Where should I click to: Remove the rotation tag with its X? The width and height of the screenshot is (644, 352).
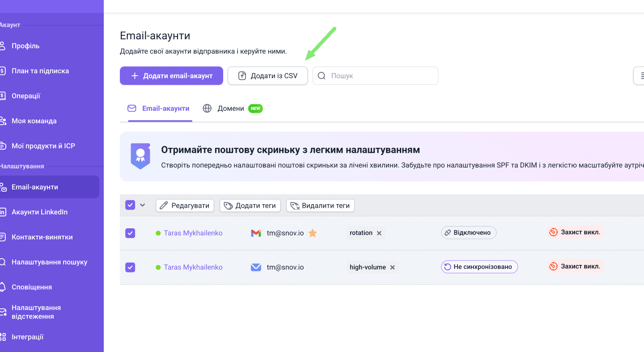pyautogui.click(x=379, y=233)
